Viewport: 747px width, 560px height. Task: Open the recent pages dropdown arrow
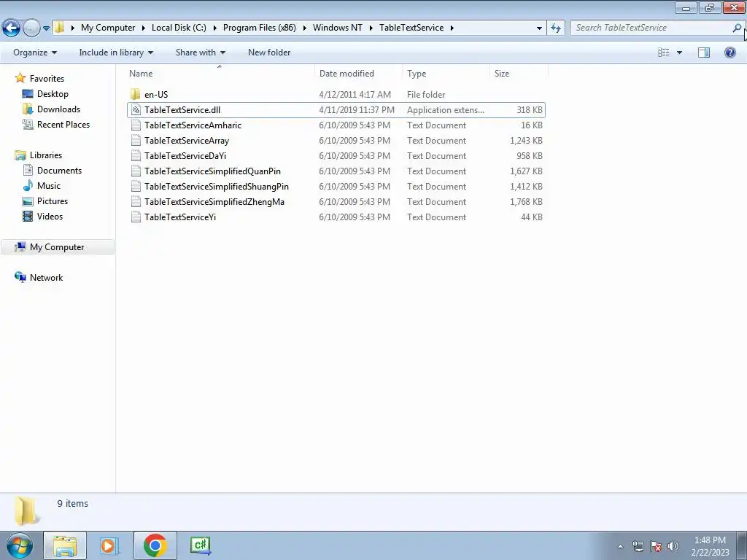click(46, 28)
